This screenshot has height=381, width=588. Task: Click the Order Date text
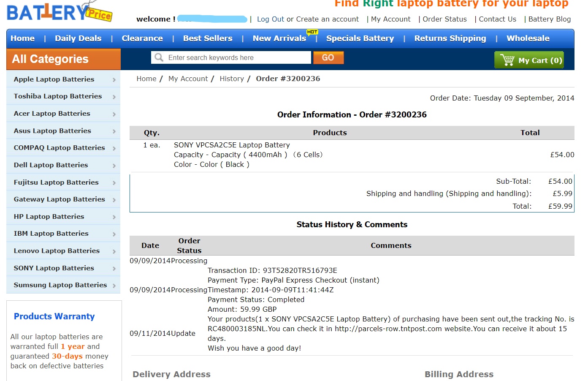(502, 98)
